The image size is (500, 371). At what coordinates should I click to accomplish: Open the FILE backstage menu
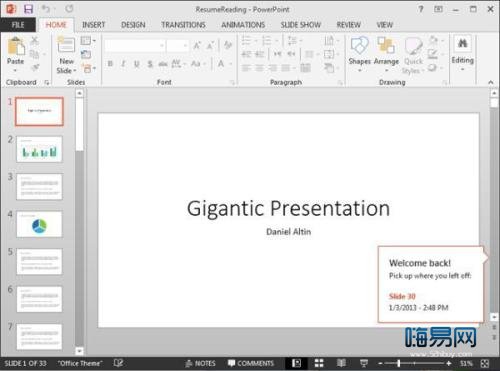[x=18, y=25]
